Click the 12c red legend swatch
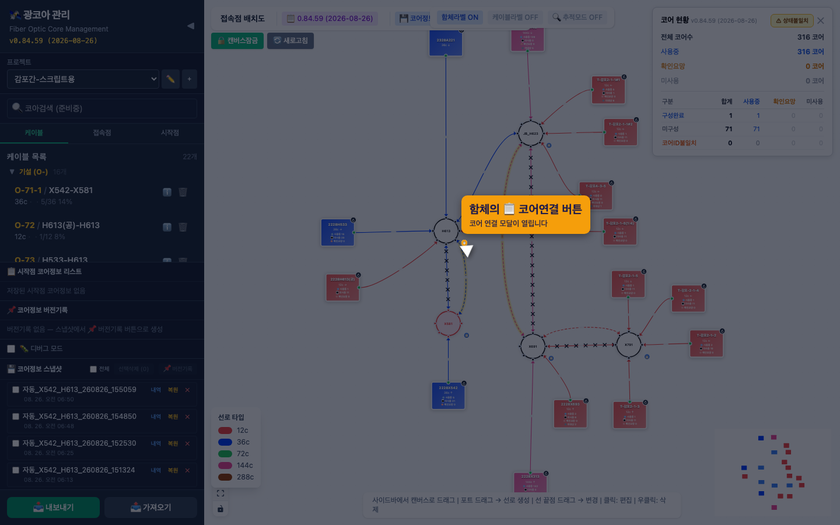Image resolution: width=840 pixels, height=525 pixels. (x=225, y=431)
